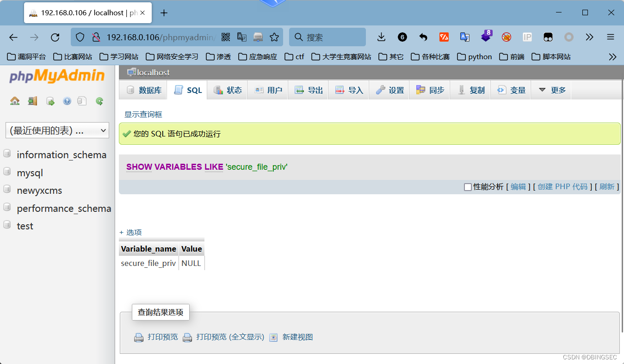Click the 刷新 refresh link

(x=607, y=187)
